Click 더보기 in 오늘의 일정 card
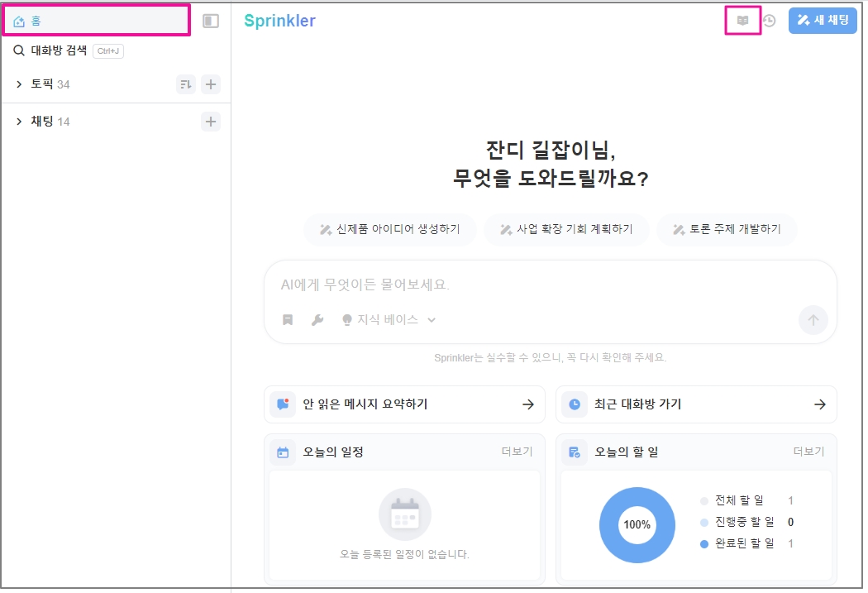Viewport: 868px width, 593px height. (517, 452)
